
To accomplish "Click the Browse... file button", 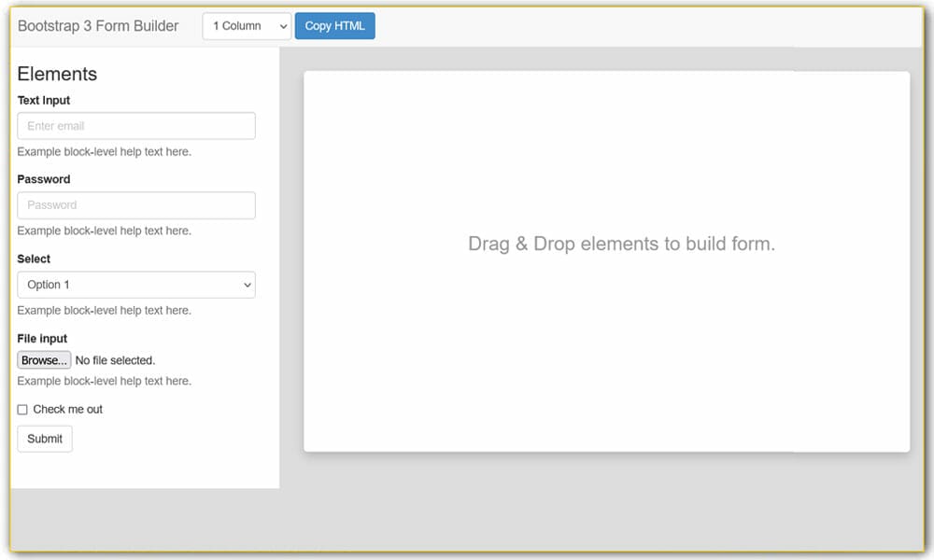I will pos(44,360).
